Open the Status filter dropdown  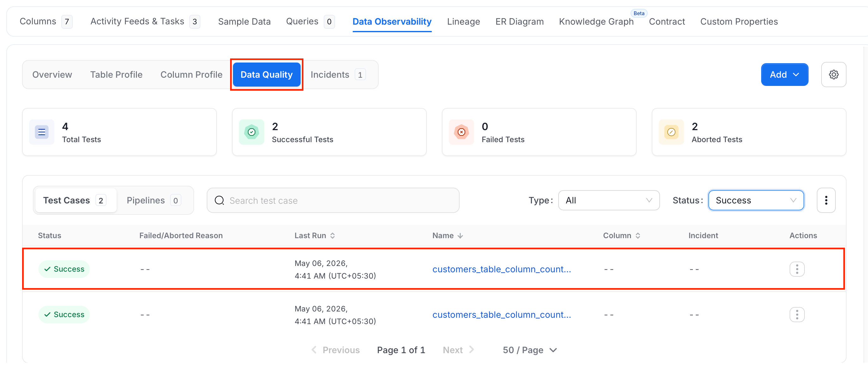click(756, 200)
